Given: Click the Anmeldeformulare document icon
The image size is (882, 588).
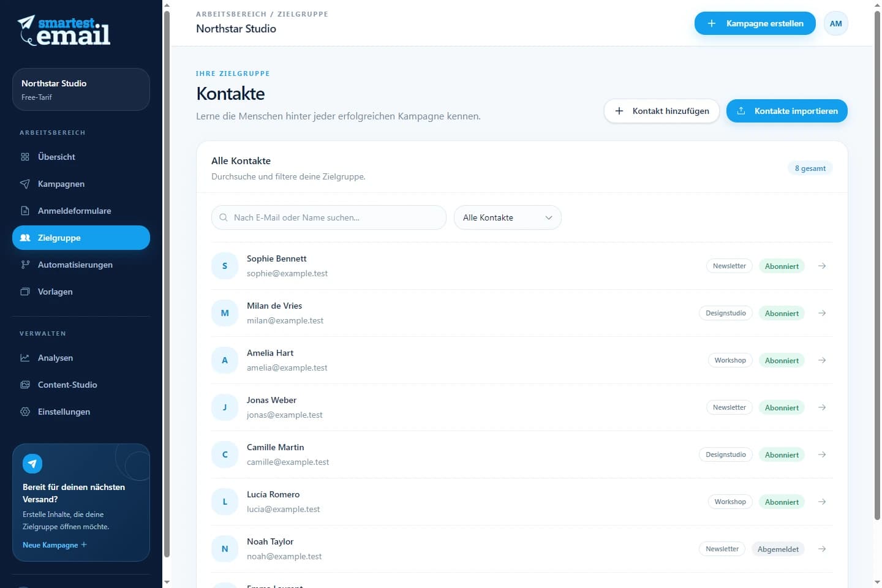Looking at the screenshot, I should tap(25, 211).
